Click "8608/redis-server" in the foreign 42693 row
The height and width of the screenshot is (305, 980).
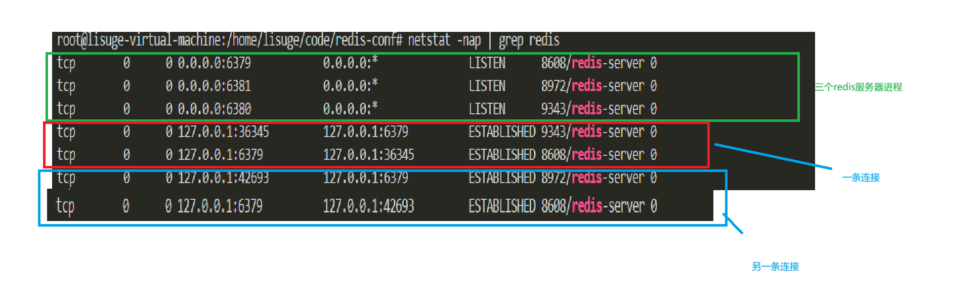click(x=593, y=206)
